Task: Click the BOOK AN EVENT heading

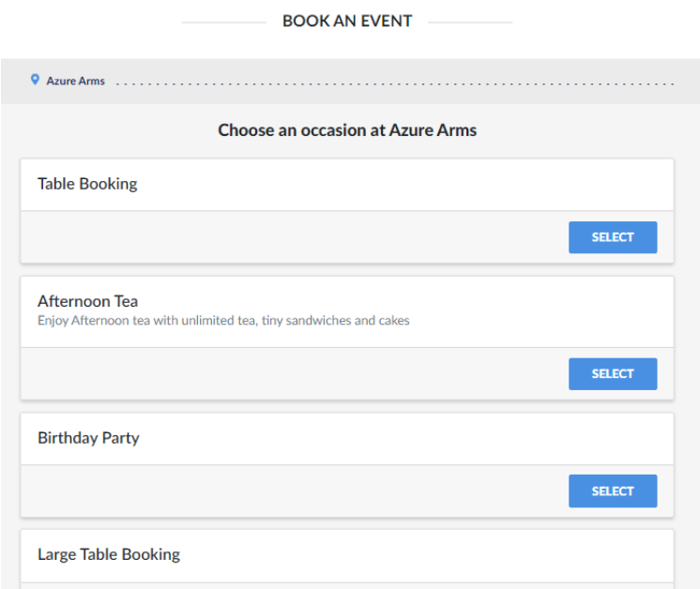Action: 347,21
